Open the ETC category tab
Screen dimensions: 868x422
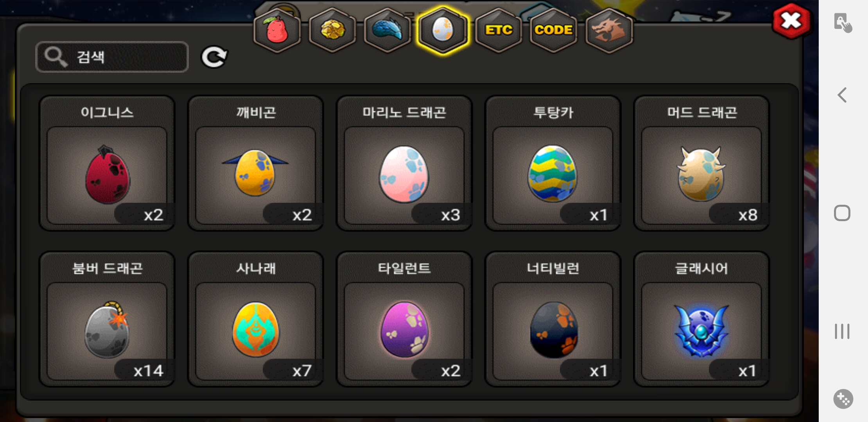click(x=499, y=30)
